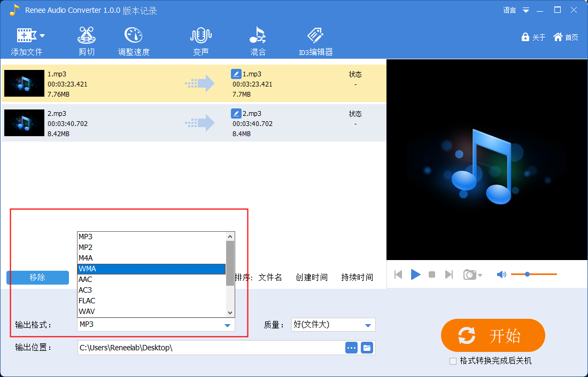Screen dimensions: 588x377
Task: Open the 变声 voice changer tool
Action: pyautogui.click(x=200, y=41)
